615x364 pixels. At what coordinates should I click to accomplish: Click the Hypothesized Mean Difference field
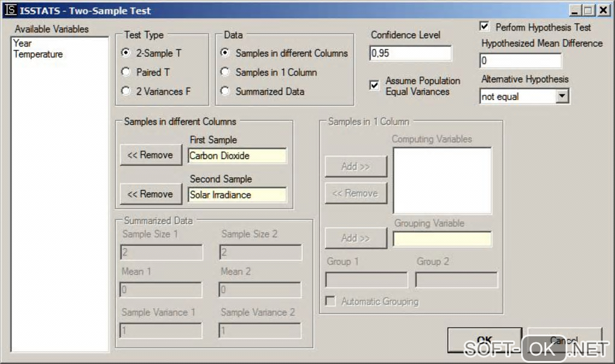coord(520,61)
